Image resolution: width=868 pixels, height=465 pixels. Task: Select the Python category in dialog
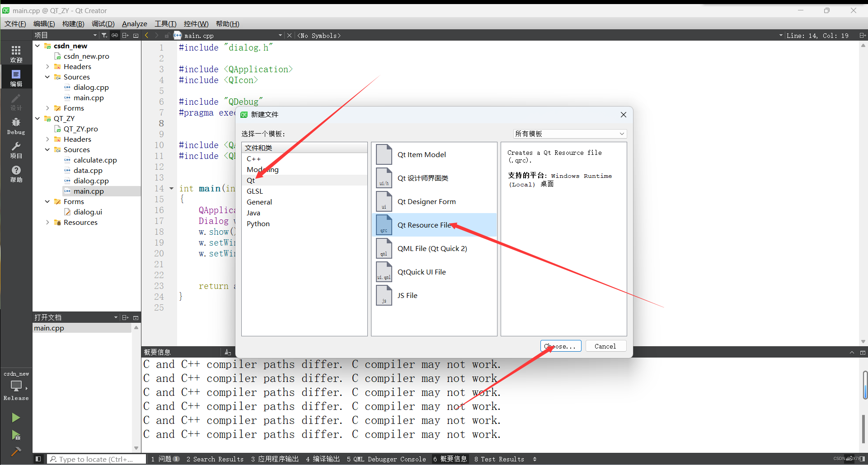305,223
